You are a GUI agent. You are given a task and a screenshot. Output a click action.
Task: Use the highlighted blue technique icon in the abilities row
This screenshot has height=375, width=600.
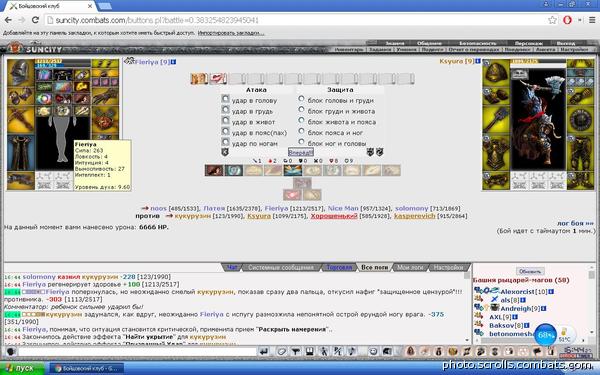point(292,170)
